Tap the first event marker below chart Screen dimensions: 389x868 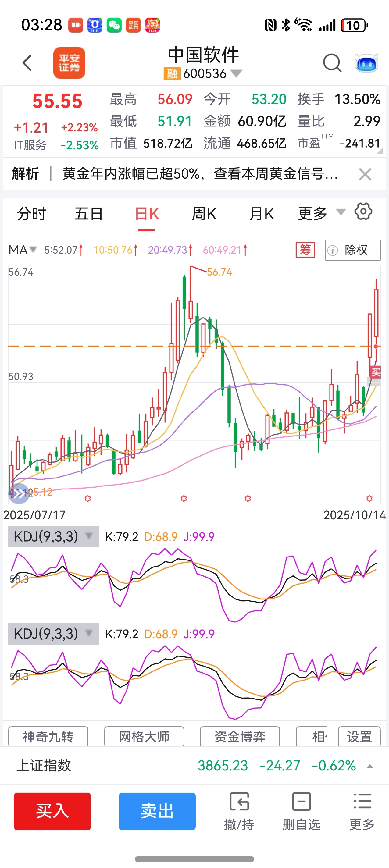tap(87, 498)
